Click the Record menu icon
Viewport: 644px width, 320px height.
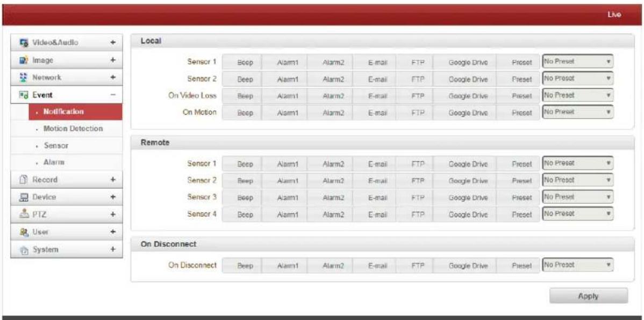pos(23,180)
